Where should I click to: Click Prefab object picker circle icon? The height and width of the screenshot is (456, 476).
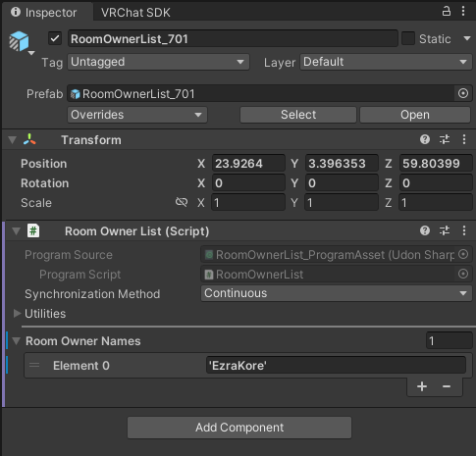(463, 93)
